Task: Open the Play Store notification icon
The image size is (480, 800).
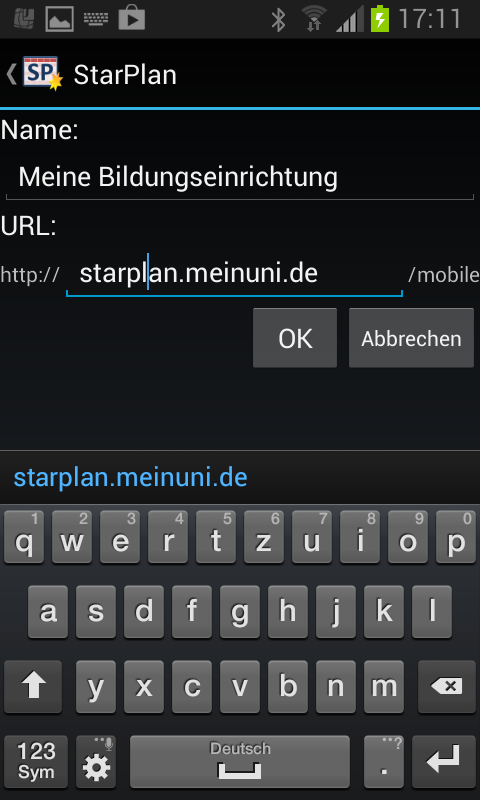Action: click(132, 19)
